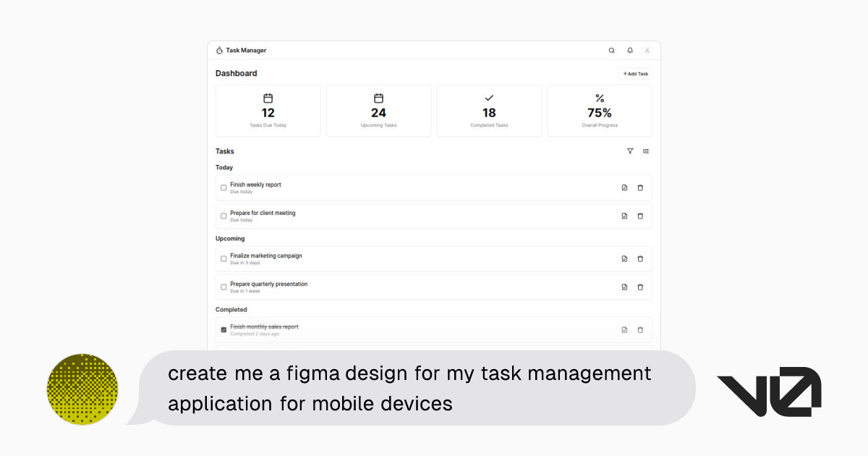Select the Dashboard heading
Viewport: 868px width, 456px height.
point(236,73)
